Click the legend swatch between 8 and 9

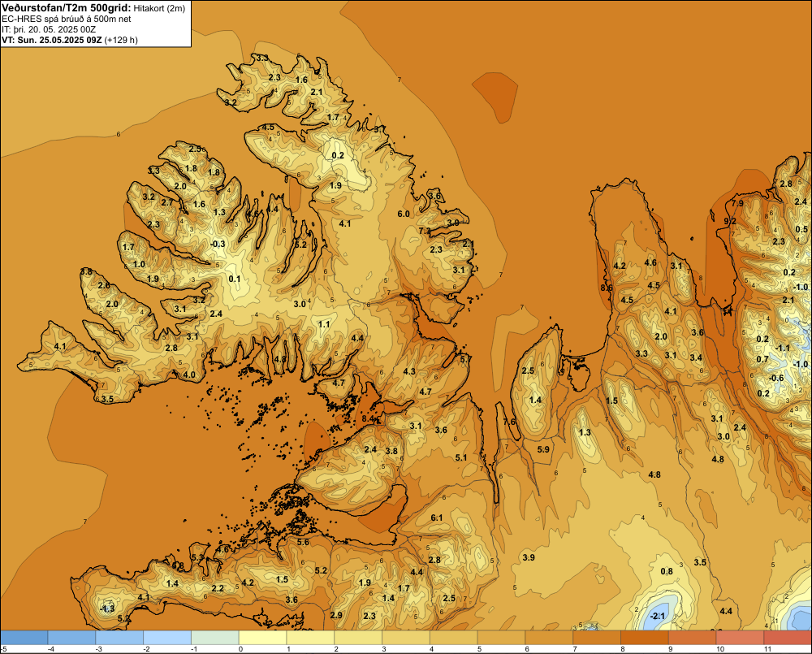[x=645, y=637]
